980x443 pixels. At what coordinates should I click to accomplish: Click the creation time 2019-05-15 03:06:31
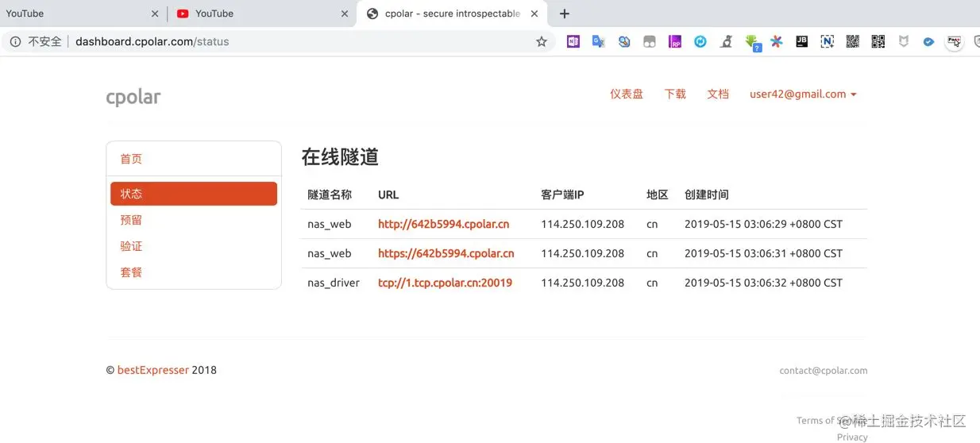763,253
